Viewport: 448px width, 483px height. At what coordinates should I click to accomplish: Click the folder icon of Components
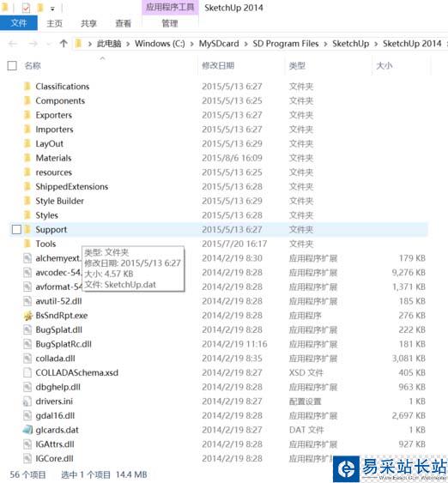(27, 100)
